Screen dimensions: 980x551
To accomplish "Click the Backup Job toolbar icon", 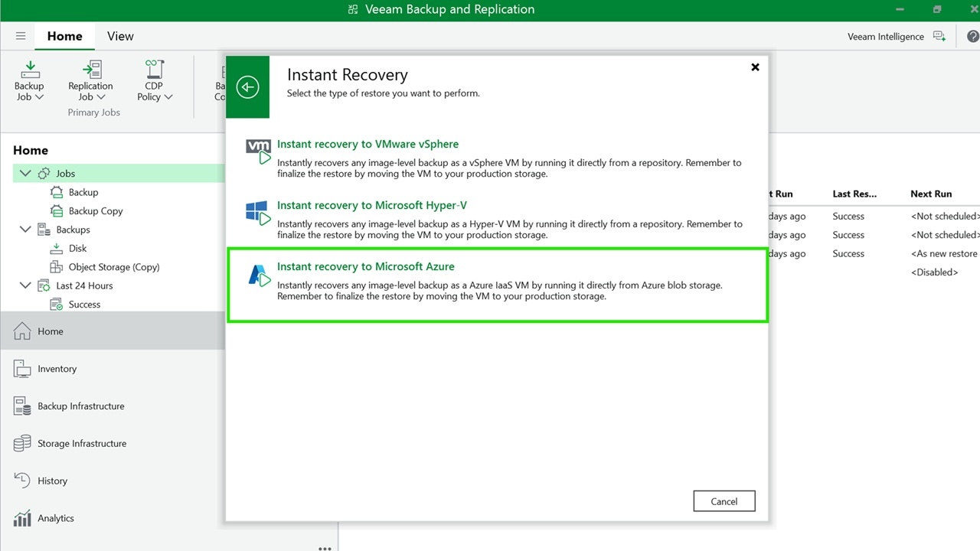I will [x=29, y=70].
